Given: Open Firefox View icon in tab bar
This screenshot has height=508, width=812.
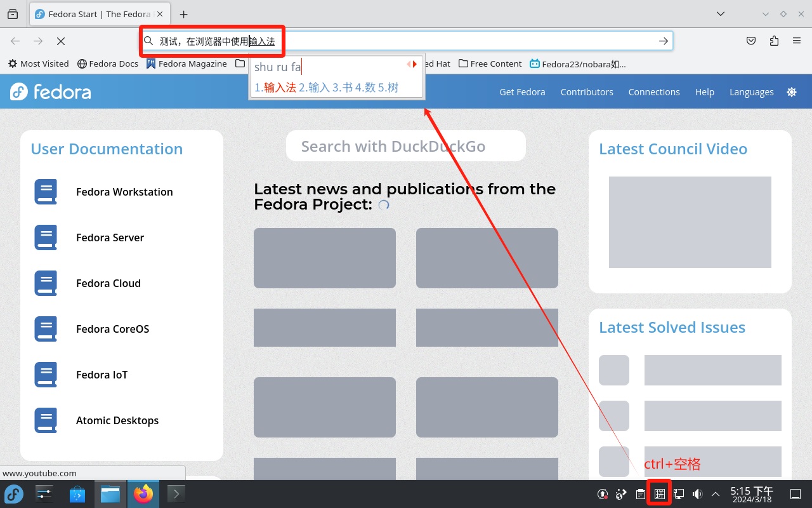Looking at the screenshot, I should [x=13, y=14].
